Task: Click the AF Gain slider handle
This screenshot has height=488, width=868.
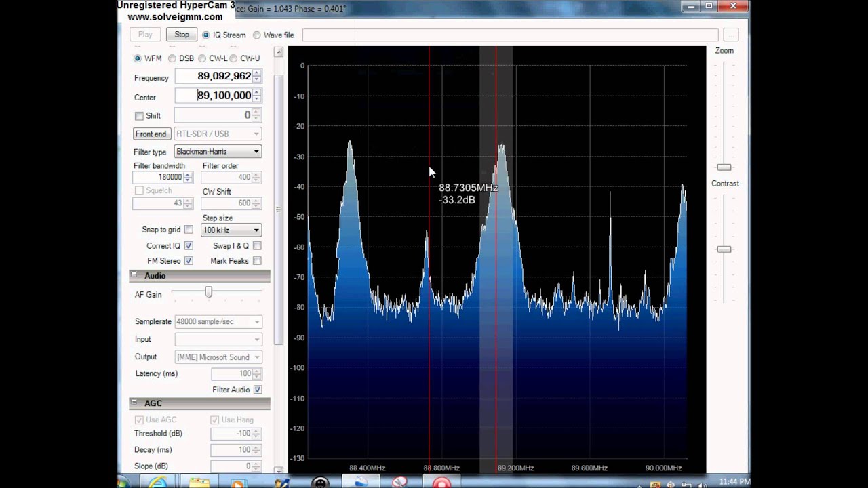Action: (x=208, y=292)
